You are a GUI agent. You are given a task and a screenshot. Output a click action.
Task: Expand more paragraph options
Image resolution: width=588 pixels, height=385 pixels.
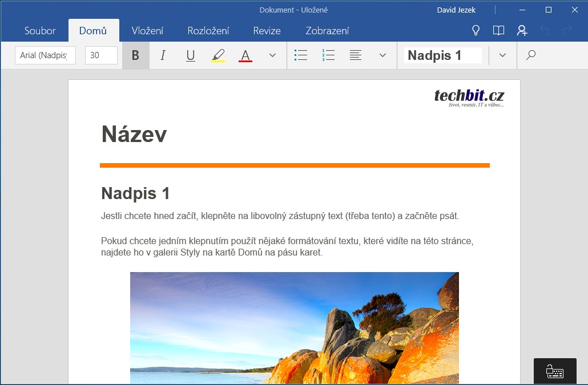tap(383, 55)
